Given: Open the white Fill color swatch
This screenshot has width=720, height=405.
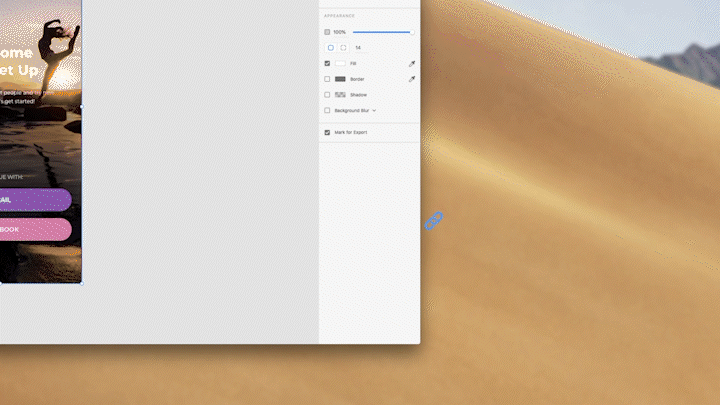Looking at the screenshot, I should 340,63.
